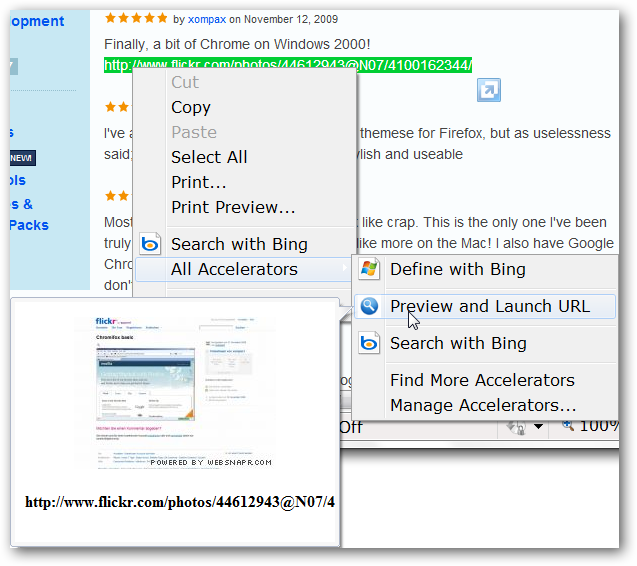Click the blue Accelerator button beside the highlighted URL

click(489, 90)
